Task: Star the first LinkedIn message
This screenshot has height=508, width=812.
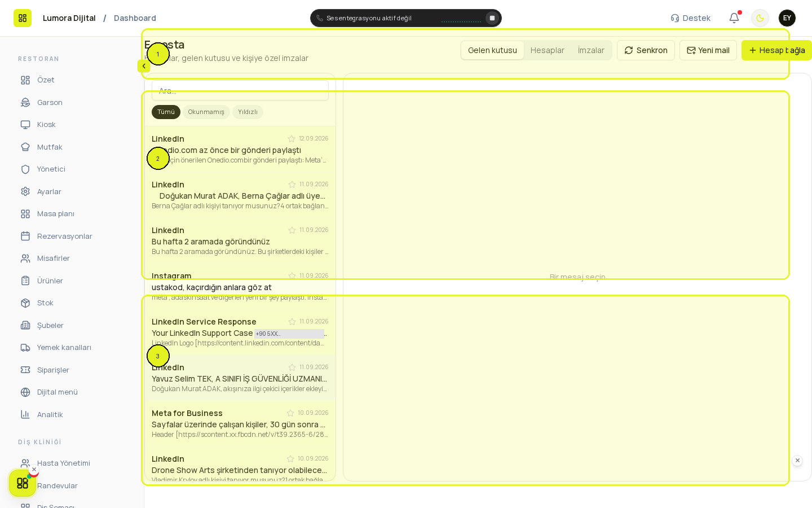Action: pos(292,139)
